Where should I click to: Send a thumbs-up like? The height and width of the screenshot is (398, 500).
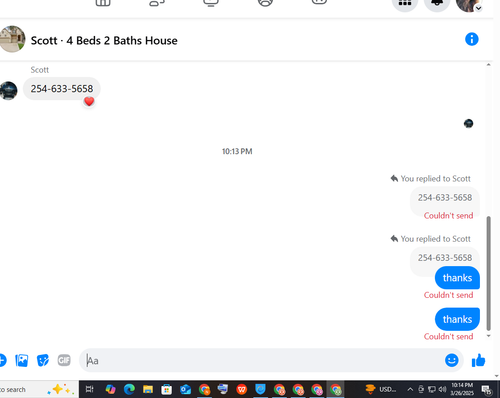pyautogui.click(x=478, y=360)
